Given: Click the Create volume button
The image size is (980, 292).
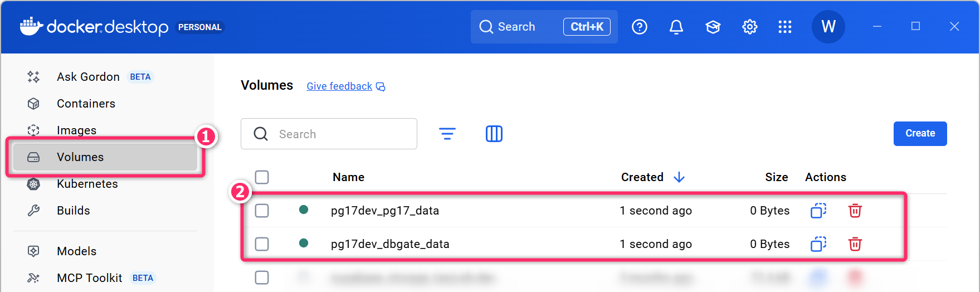Looking at the screenshot, I should click(x=920, y=134).
